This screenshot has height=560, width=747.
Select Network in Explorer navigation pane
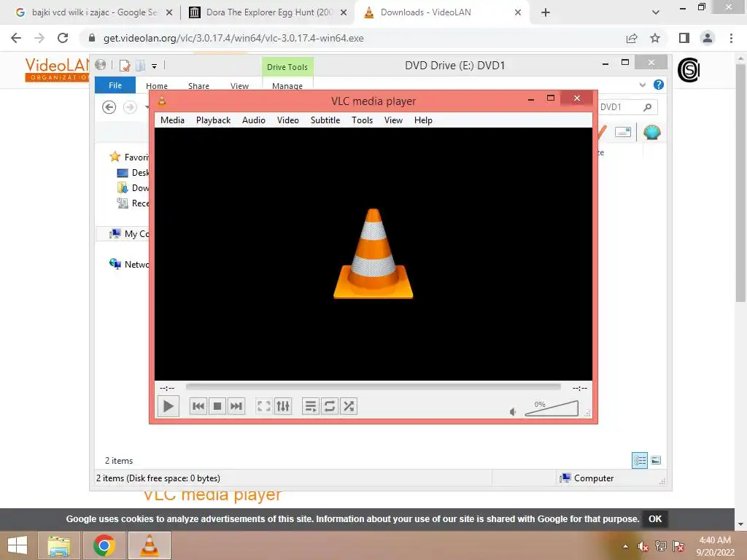tap(128, 264)
